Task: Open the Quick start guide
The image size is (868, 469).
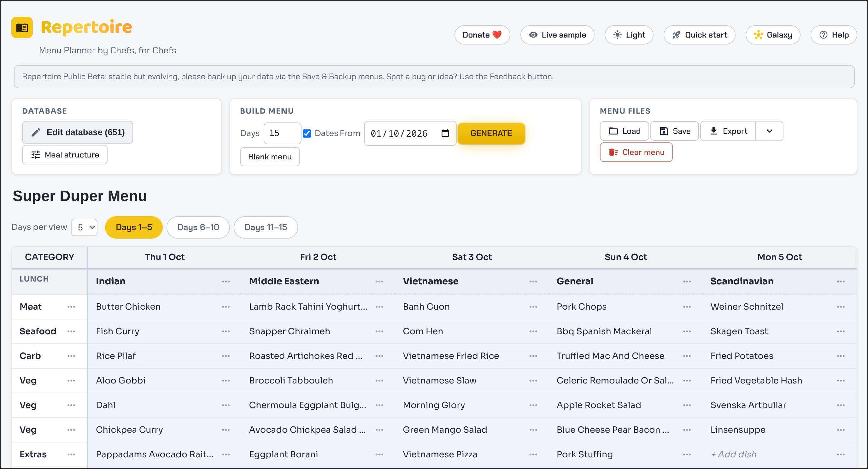Action: pyautogui.click(x=700, y=35)
